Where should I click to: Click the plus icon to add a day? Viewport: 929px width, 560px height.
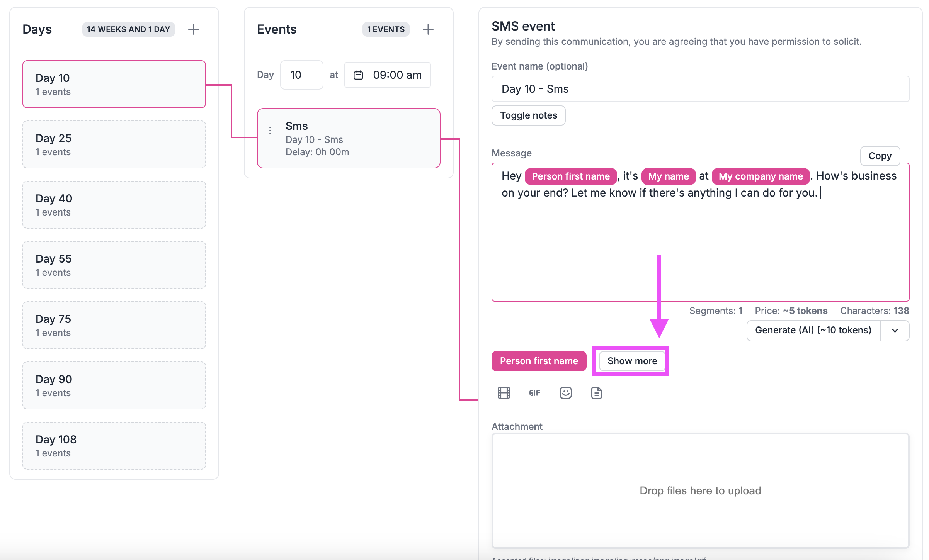[x=193, y=29]
